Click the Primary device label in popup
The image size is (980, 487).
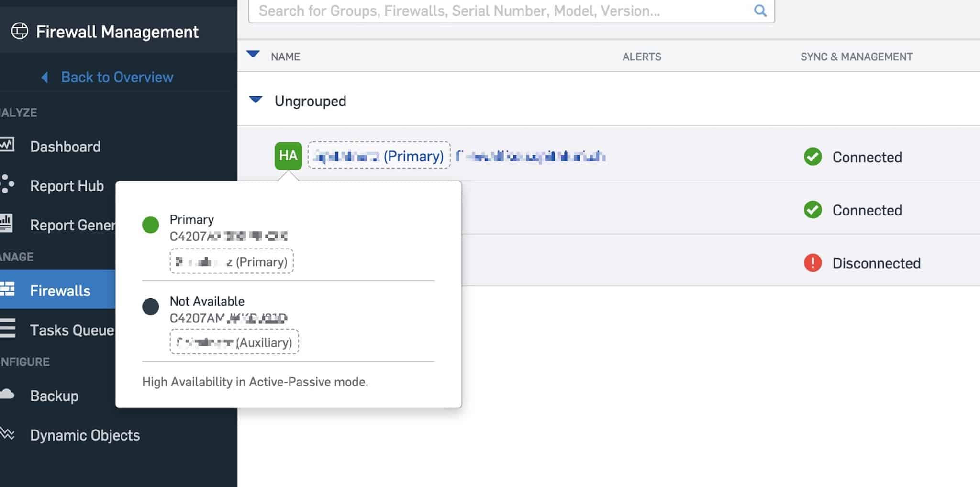click(x=232, y=261)
